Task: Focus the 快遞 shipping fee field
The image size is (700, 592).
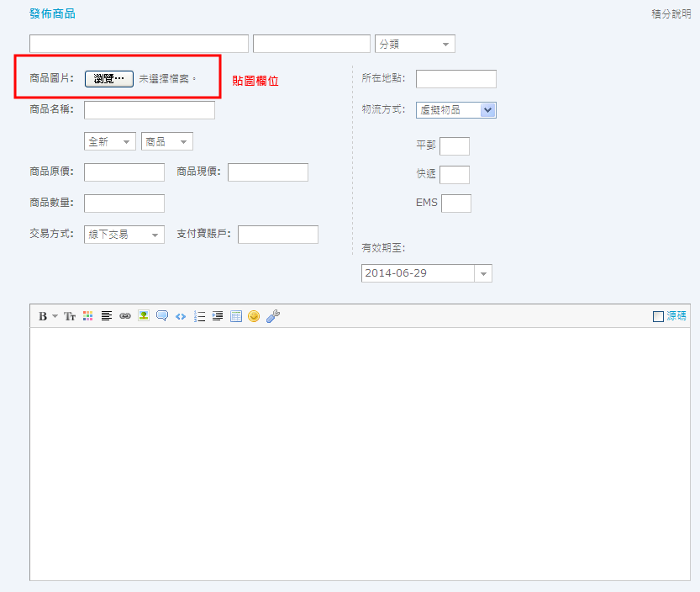Action: pyautogui.click(x=455, y=175)
